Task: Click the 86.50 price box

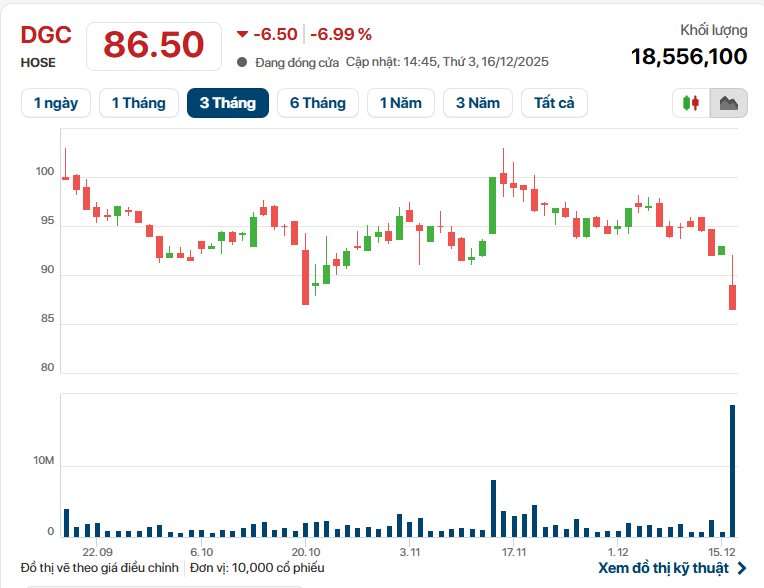Action: point(154,45)
